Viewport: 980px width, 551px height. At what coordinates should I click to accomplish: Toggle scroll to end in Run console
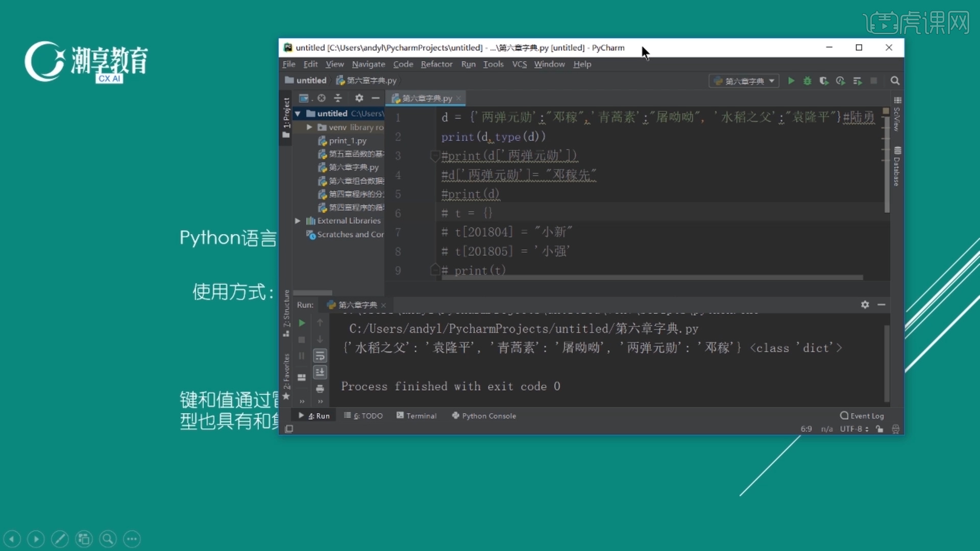[x=320, y=372]
